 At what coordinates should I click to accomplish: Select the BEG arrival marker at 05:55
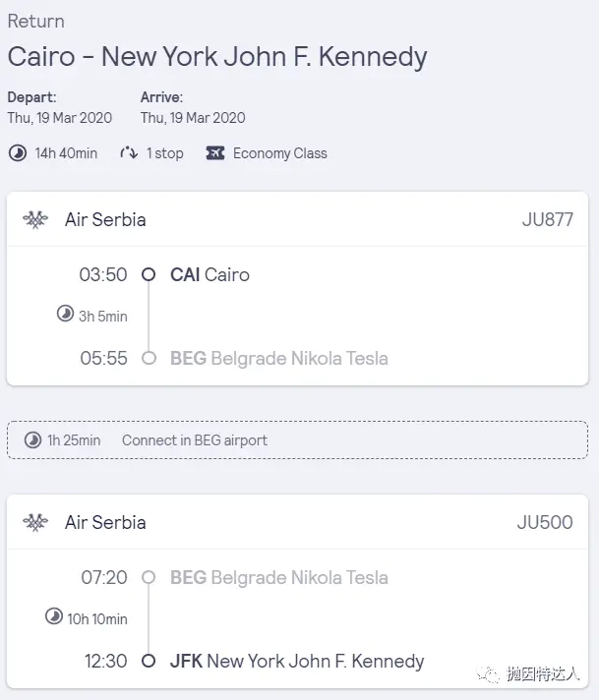[x=149, y=358]
